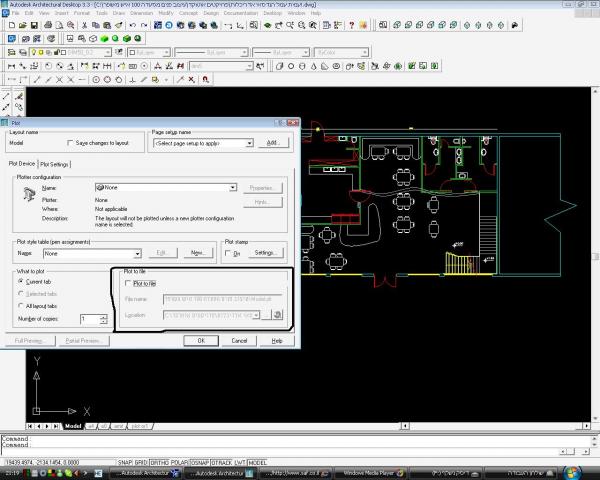Toggle POLAR in the status bar
This screenshot has width=600, height=480.
pyautogui.click(x=179, y=463)
